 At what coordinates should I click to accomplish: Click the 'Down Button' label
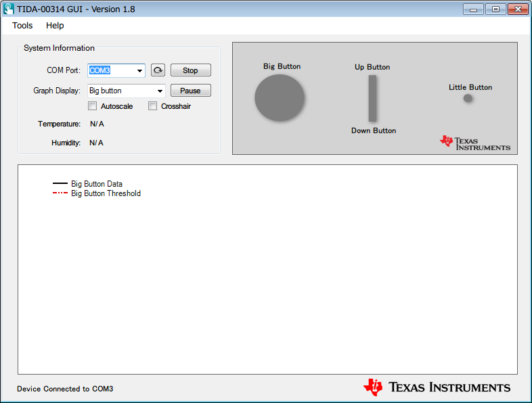coord(374,131)
